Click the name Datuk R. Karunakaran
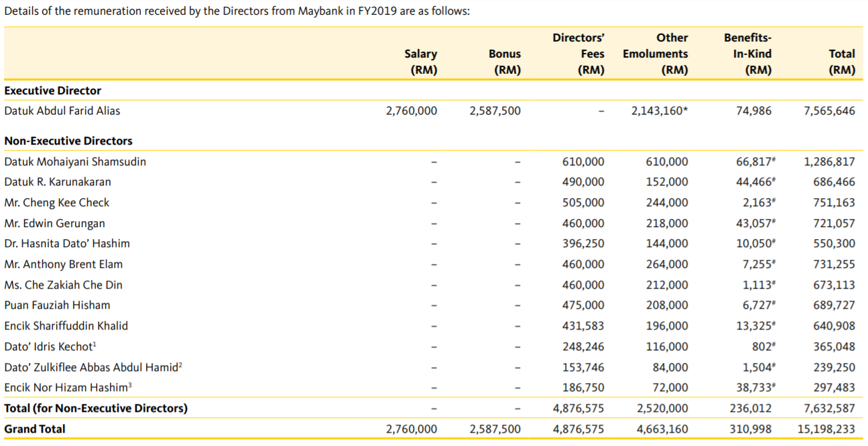Screen dimensions: 868x446 tap(58, 181)
